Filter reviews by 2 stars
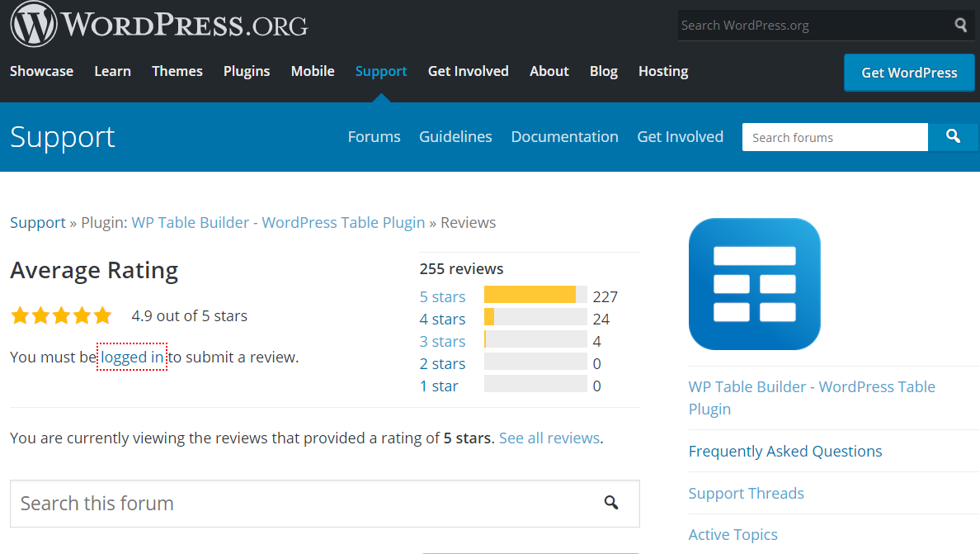 (x=442, y=364)
